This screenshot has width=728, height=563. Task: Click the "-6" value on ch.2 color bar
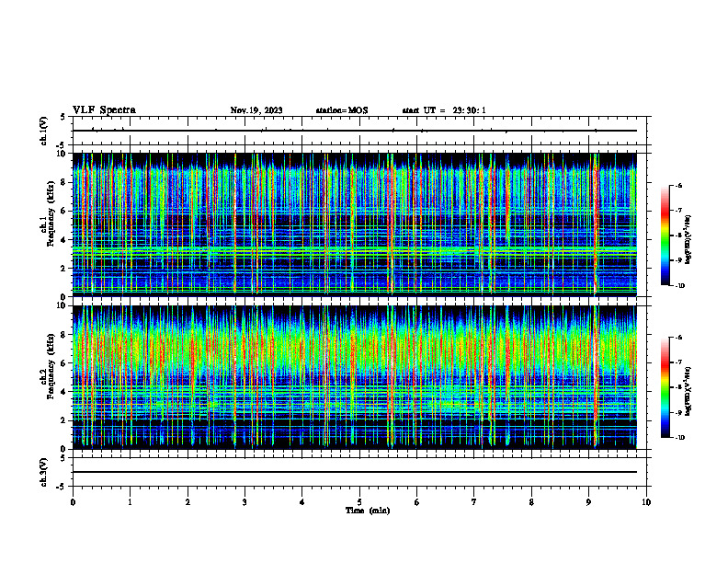point(678,338)
